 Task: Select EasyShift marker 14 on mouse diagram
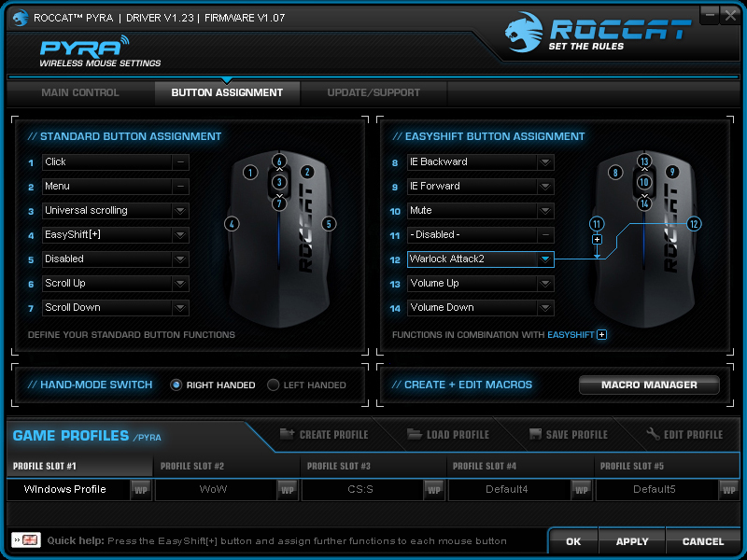pos(644,203)
